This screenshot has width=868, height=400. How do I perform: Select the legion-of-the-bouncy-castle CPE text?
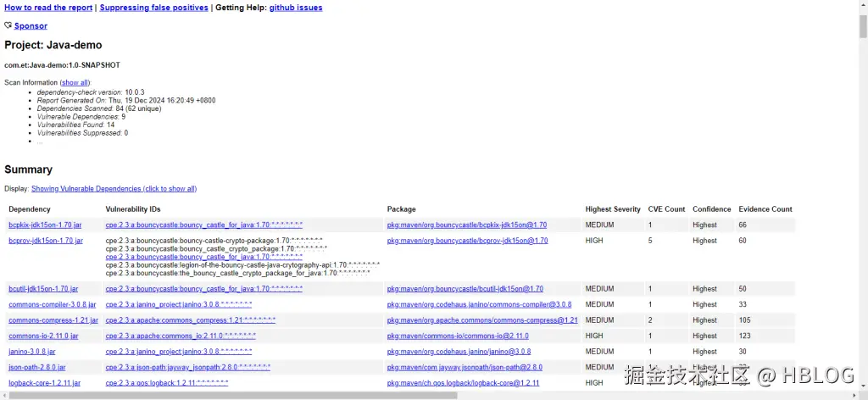click(242, 265)
